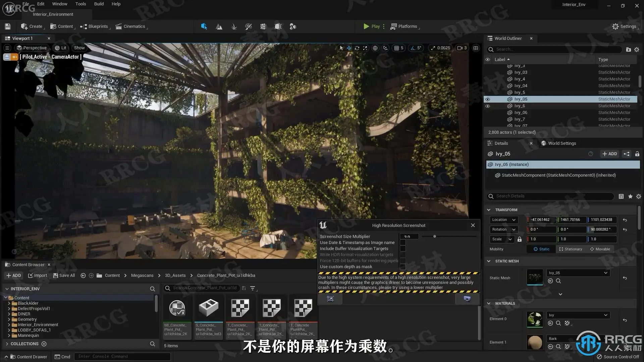644x362 pixels.
Task: Click the World Outliner search field
Action: [554, 49]
